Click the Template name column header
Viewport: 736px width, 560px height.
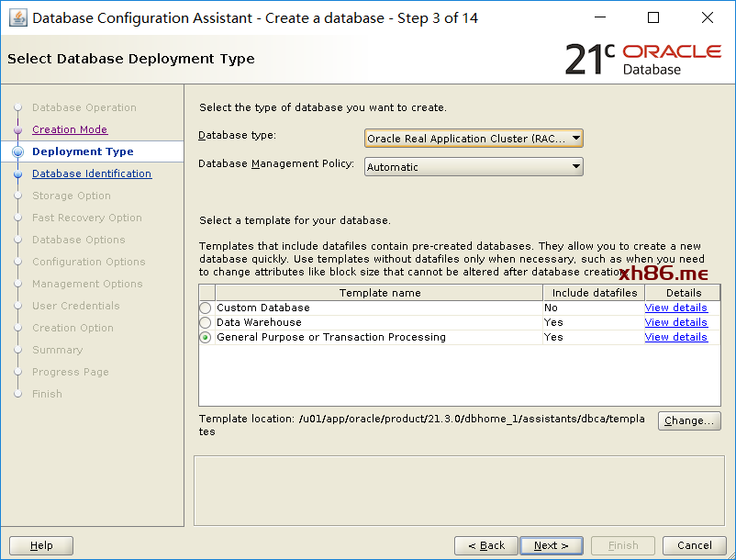click(379, 293)
